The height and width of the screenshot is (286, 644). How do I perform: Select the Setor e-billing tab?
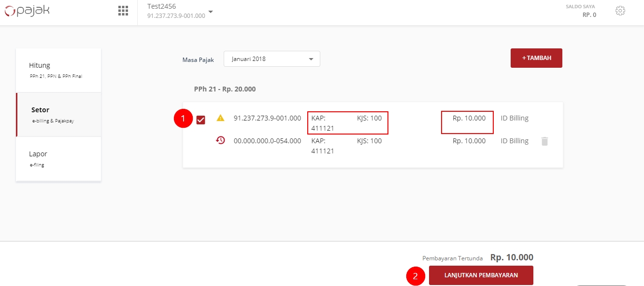point(58,115)
